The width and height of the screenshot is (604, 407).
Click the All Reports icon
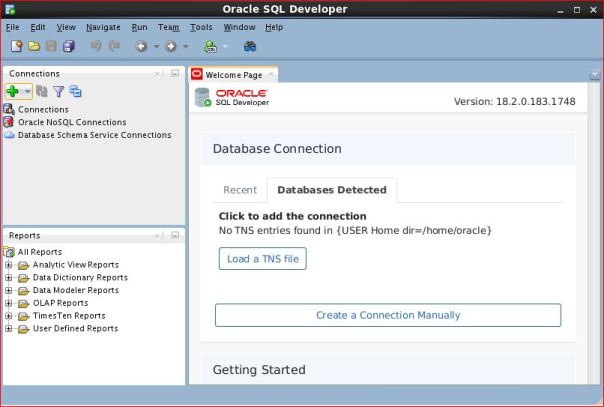click(x=9, y=252)
